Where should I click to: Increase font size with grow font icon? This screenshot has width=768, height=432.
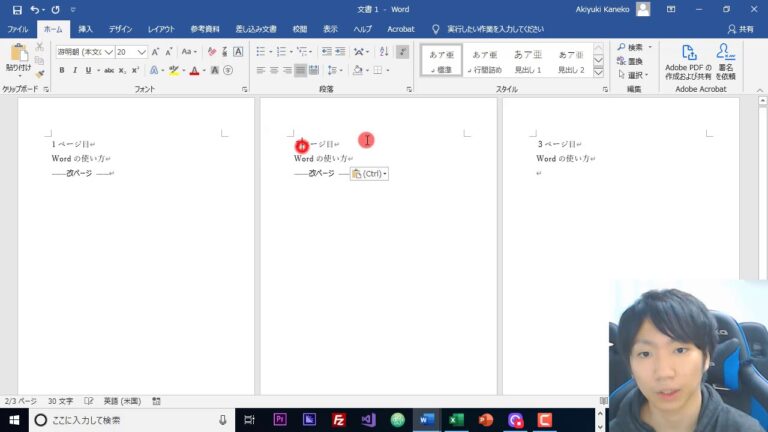[x=155, y=52]
